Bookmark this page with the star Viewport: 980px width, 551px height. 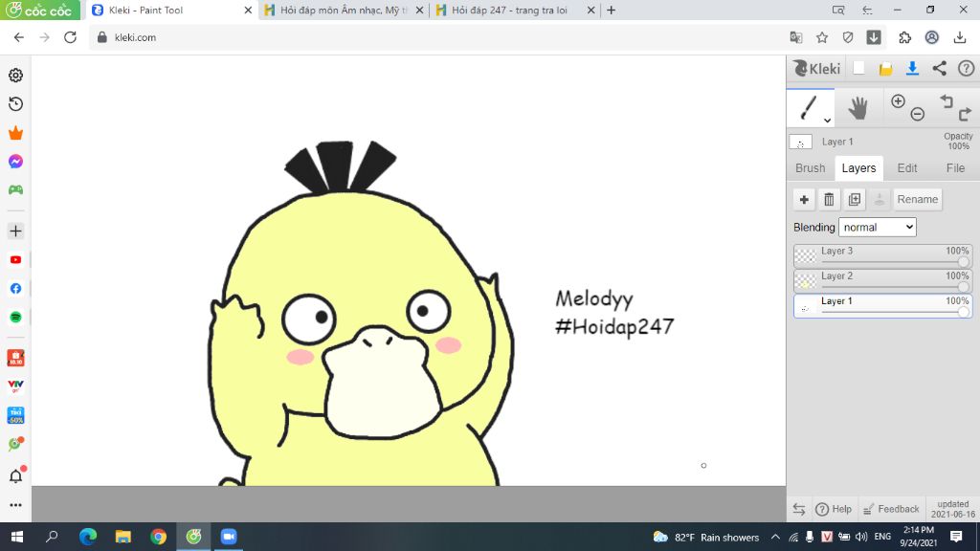(x=822, y=37)
